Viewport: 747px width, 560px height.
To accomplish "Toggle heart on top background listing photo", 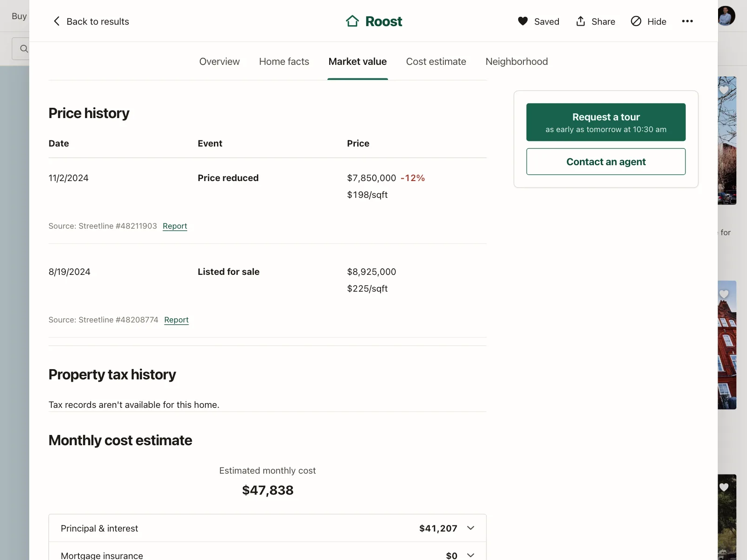I will pyautogui.click(x=724, y=90).
